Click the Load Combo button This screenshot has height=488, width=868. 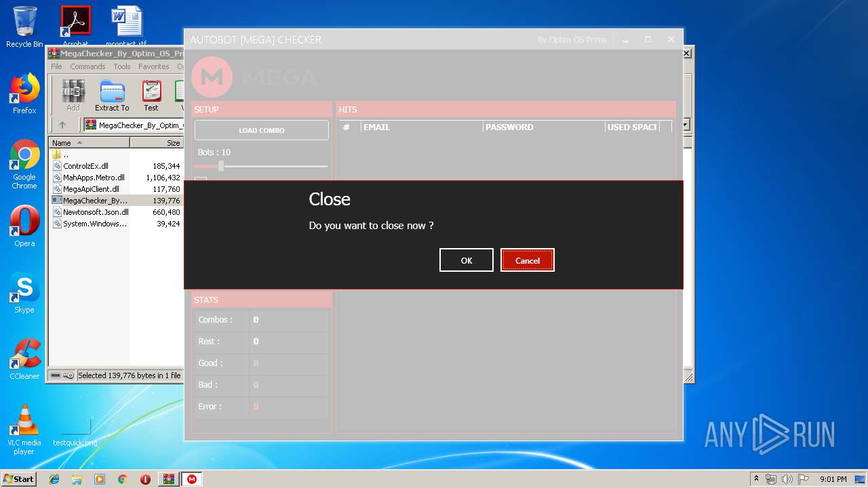262,130
